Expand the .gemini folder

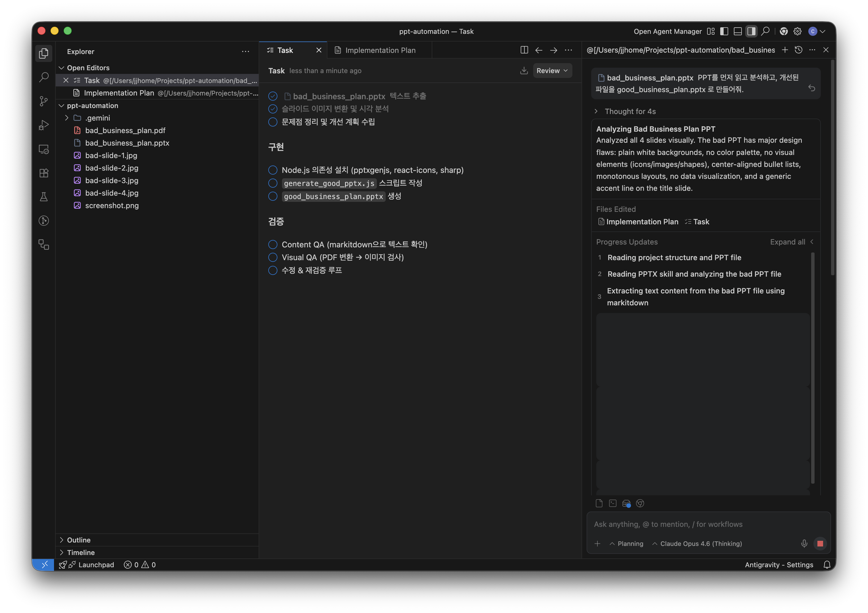67,118
